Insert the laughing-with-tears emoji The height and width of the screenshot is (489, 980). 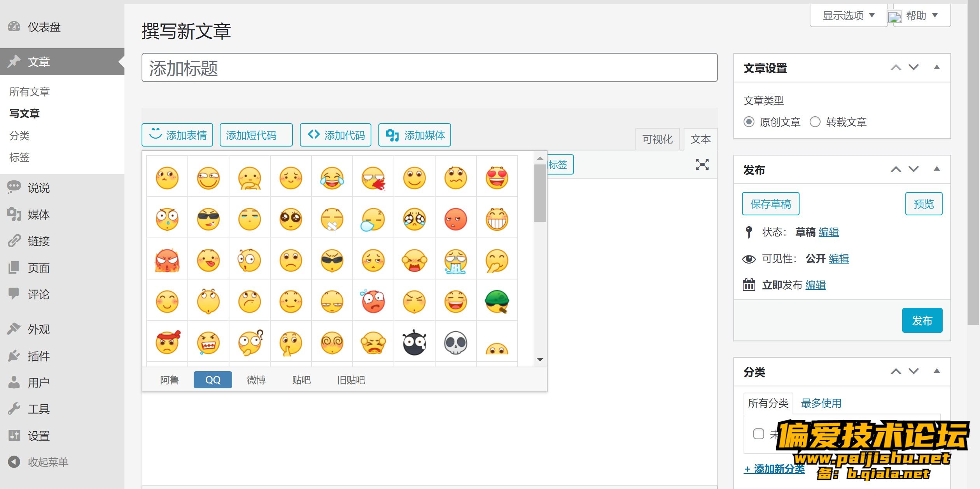[332, 178]
